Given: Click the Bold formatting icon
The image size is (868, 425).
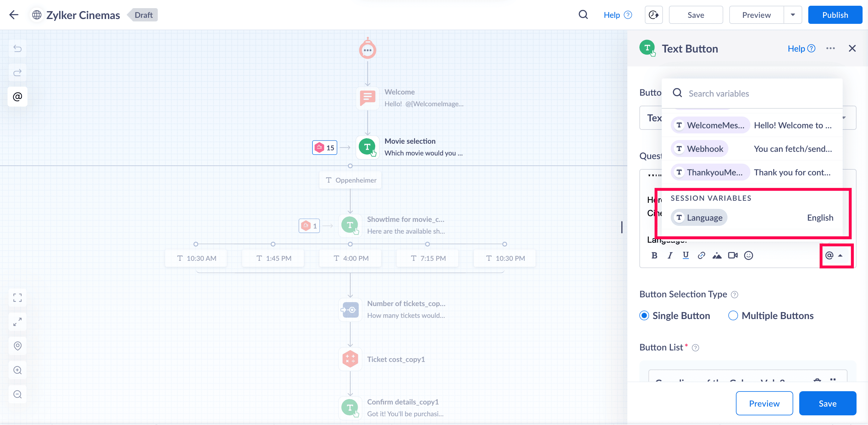Looking at the screenshot, I should pyautogui.click(x=654, y=255).
